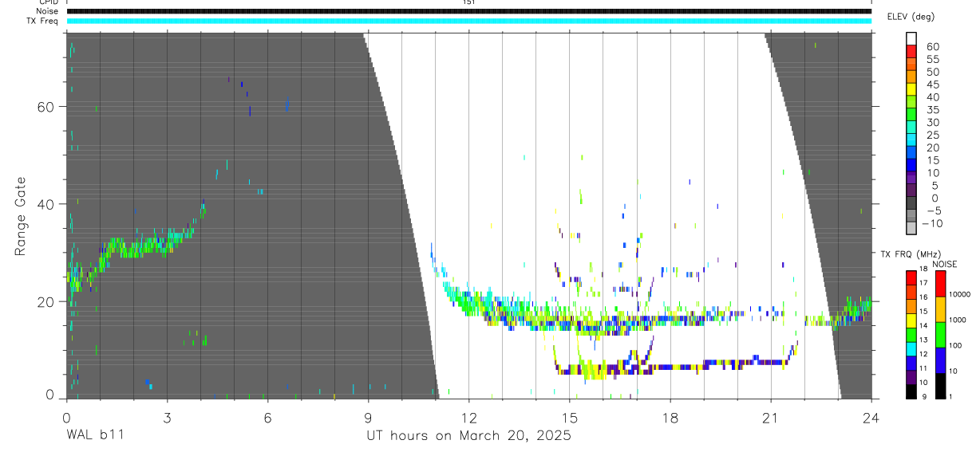Click the '18' tick label on the UT hours axis
The width and height of the screenshot is (980, 452).
click(670, 418)
